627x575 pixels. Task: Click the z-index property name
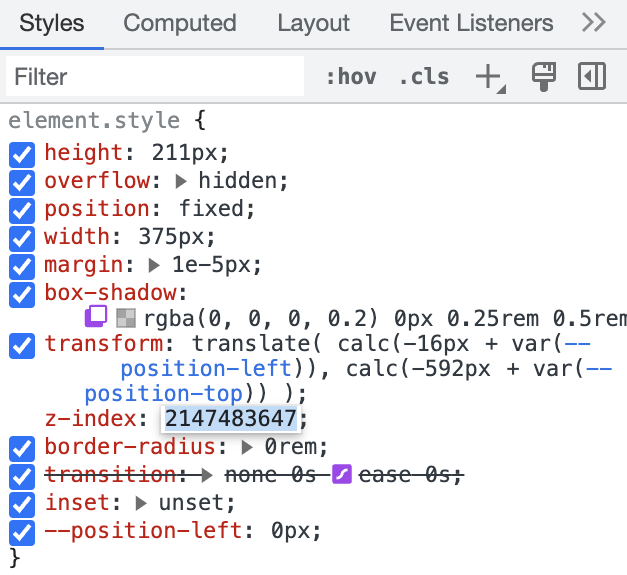point(91,419)
